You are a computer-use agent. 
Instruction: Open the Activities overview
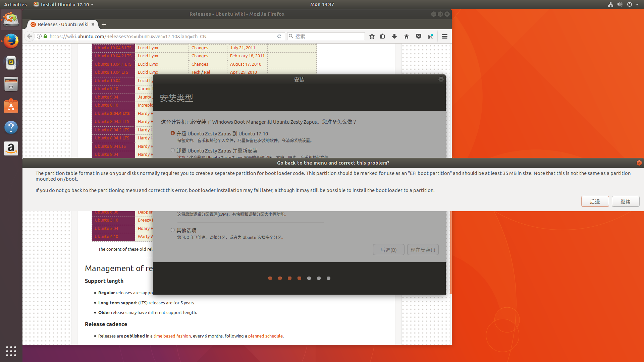pos(15,4)
